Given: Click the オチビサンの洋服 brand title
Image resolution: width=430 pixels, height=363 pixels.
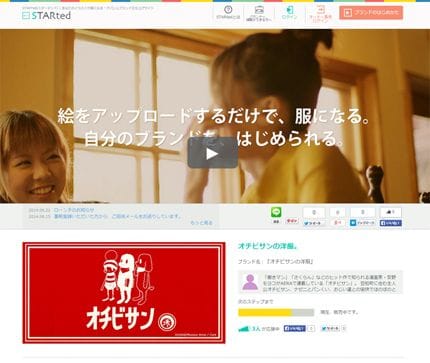Looking at the screenshot, I should click(x=267, y=246).
